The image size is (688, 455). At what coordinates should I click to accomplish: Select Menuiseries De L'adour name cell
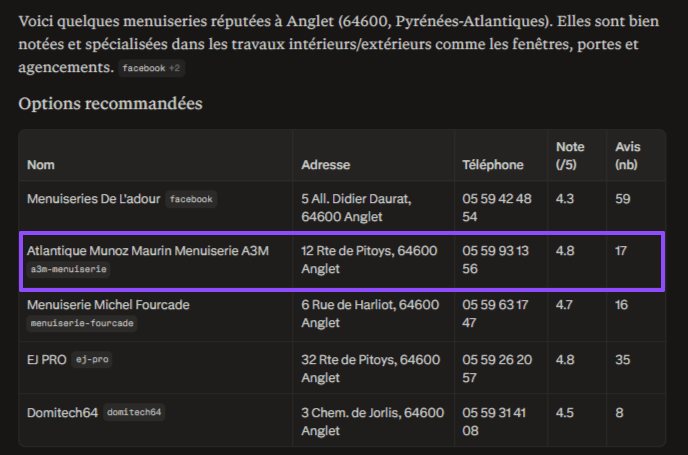click(93, 199)
